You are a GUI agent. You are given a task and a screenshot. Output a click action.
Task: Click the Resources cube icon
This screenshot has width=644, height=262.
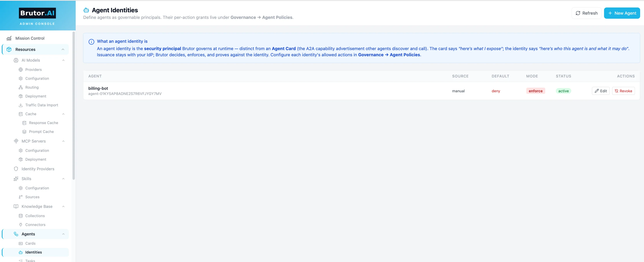point(9,49)
